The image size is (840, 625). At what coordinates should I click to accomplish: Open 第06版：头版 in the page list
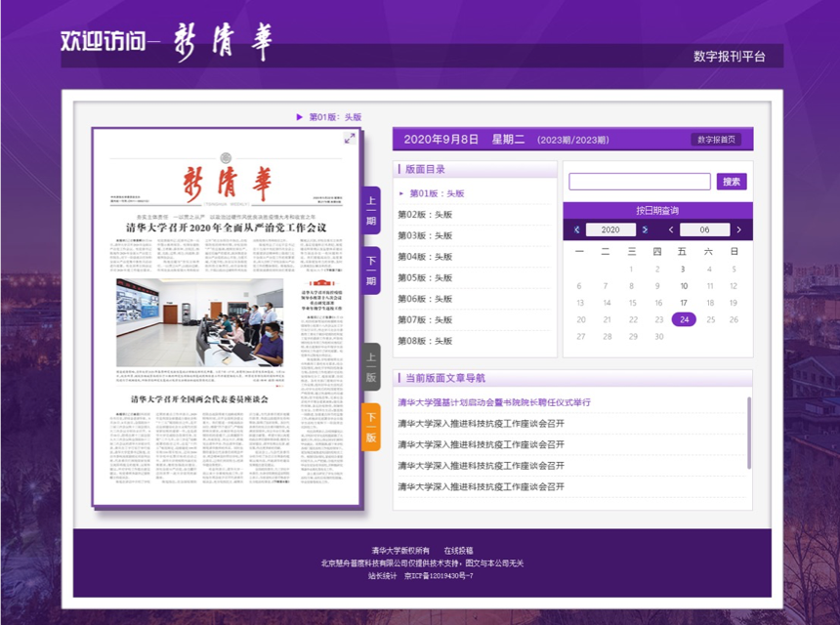(425, 299)
